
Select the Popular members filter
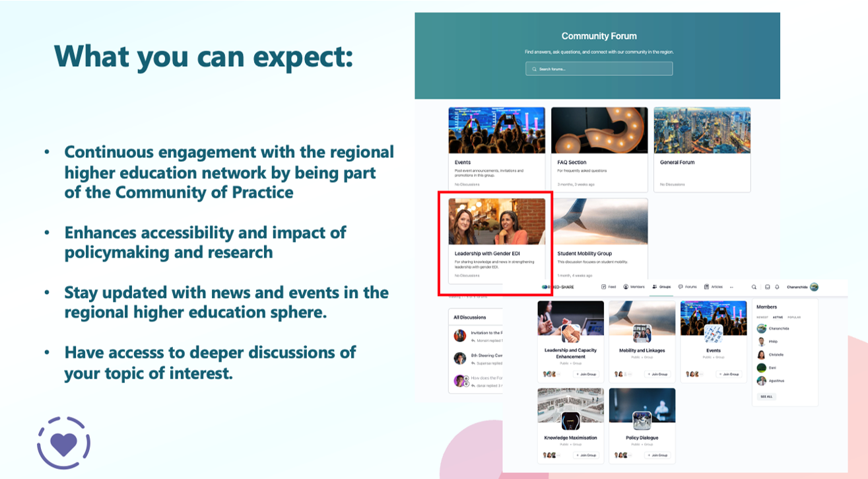tap(794, 317)
